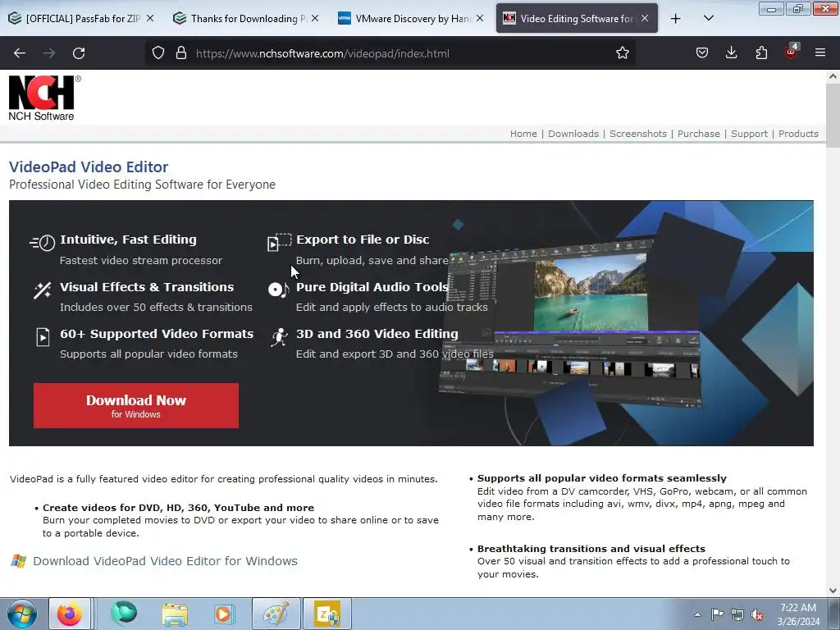Open the file explorer taskbar icon
Image resolution: width=840 pixels, height=630 pixels.
click(175, 614)
